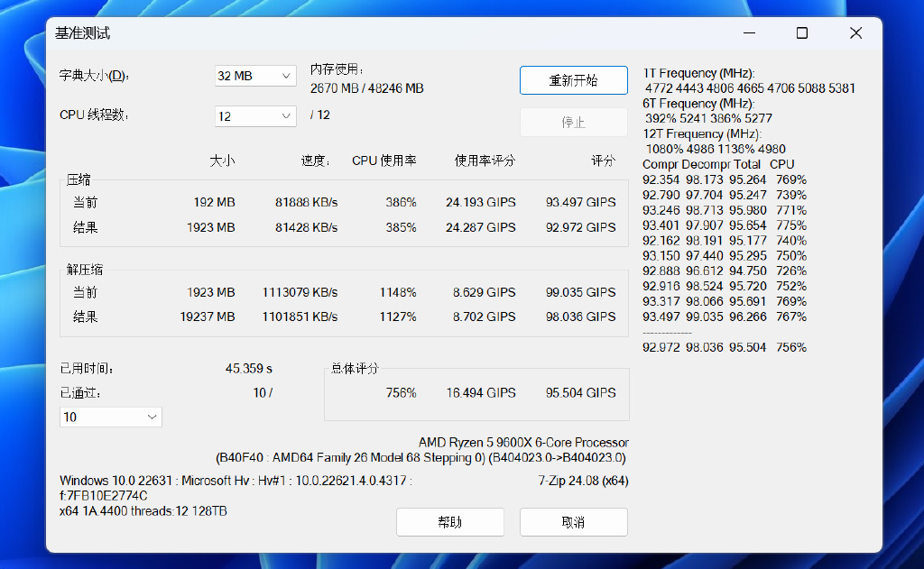Click the CPU 线程数: label
This screenshot has width=924, height=569.
[x=94, y=115]
